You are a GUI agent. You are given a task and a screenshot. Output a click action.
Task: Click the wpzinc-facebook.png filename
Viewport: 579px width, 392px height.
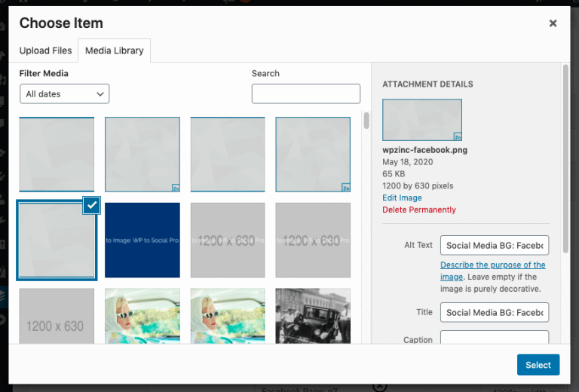[x=424, y=150]
